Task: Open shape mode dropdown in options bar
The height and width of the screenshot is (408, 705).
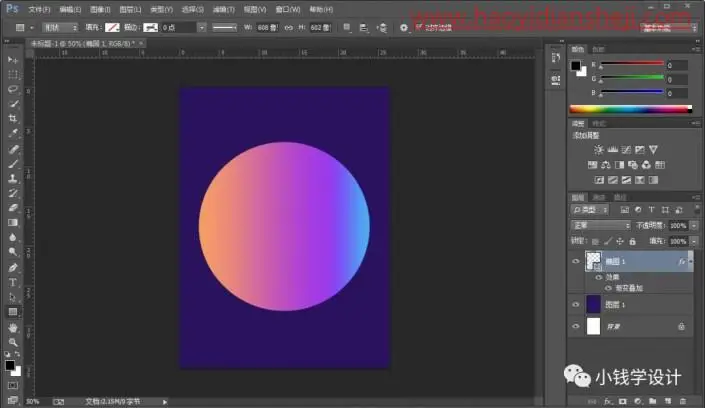Action: tap(60, 28)
